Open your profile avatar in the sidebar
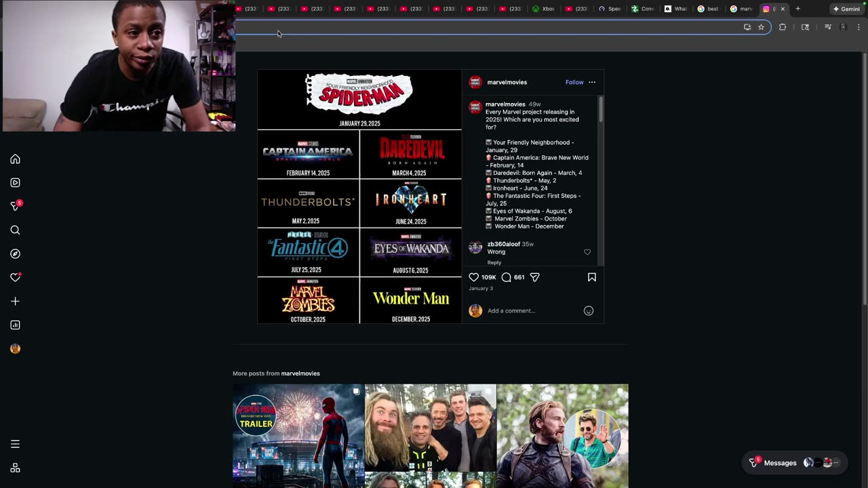 tap(15, 348)
